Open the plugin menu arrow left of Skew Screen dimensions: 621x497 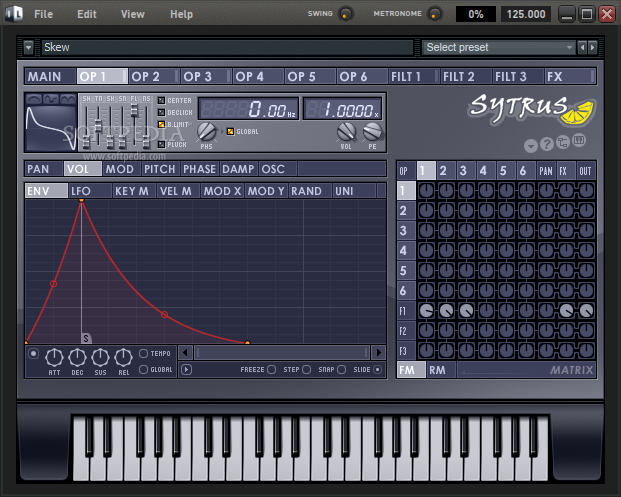[x=28, y=48]
